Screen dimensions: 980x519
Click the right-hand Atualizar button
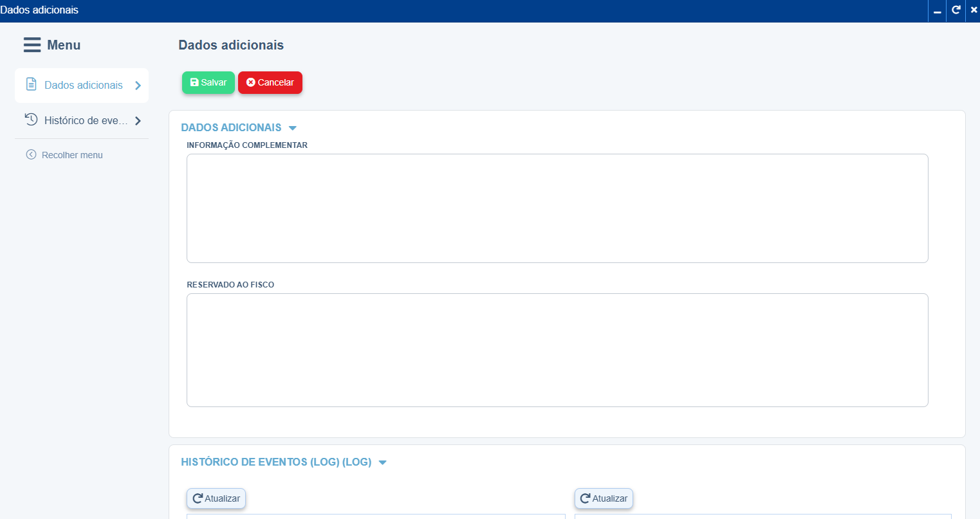pyautogui.click(x=604, y=498)
